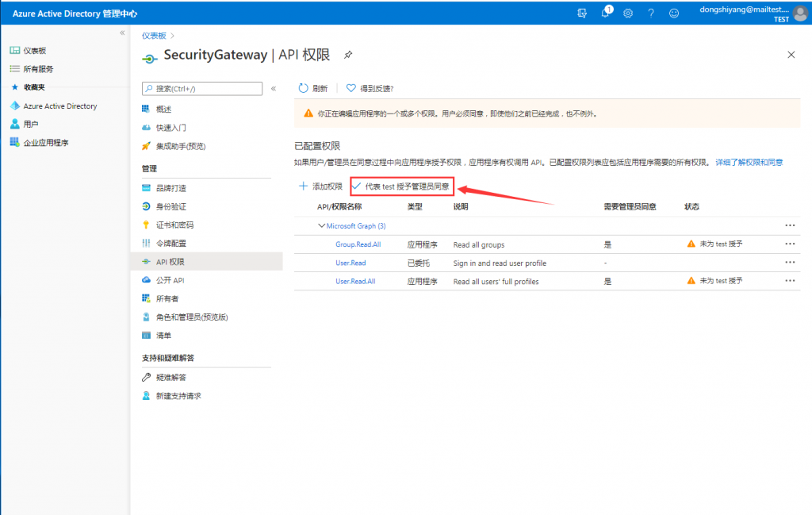
Task: Click warning status icon on Group.Read.All row
Action: 691,244
